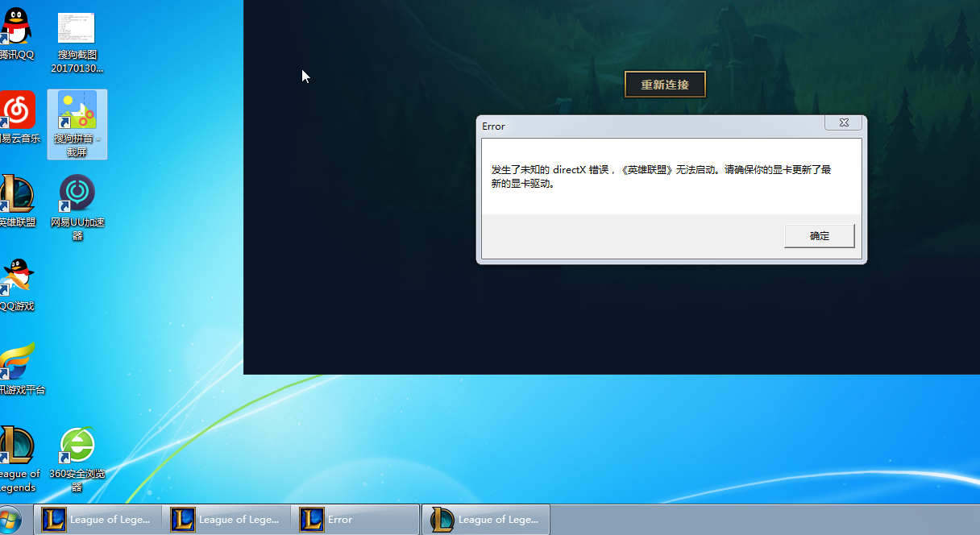This screenshot has width=980, height=535.
Task: Select the 搜狗拼音-截屏 desktop shortcut
Action: (77, 124)
